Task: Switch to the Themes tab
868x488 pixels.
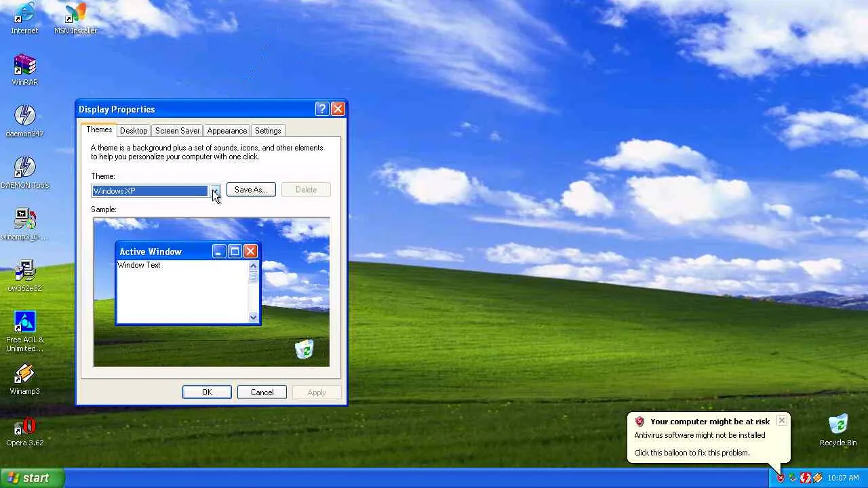Action: (99, 130)
